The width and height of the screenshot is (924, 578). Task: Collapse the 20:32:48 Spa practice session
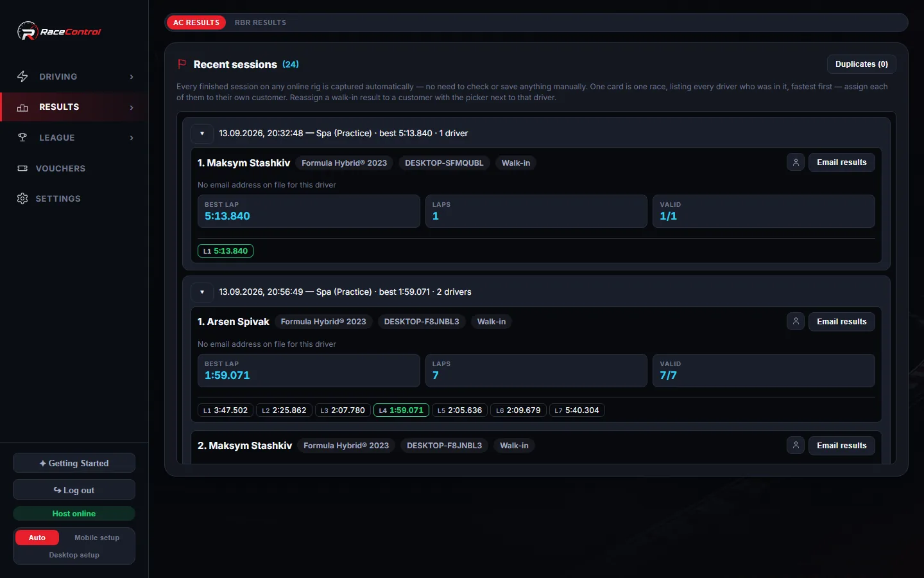point(202,134)
